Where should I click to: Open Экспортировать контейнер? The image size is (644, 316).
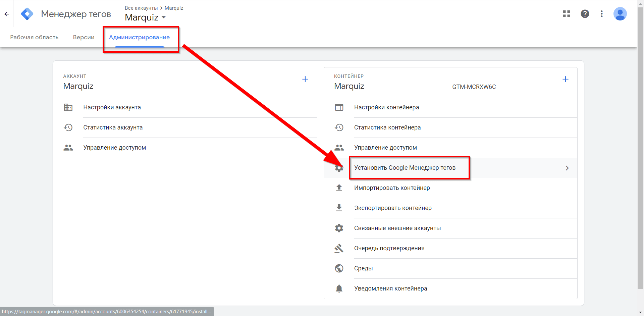(x=393, y=208)
